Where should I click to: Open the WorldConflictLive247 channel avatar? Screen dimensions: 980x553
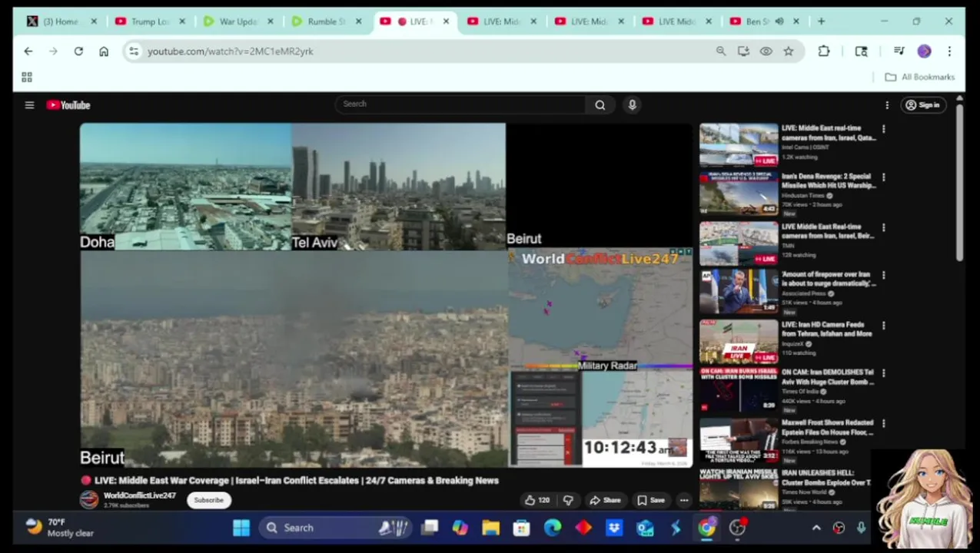pos(89,499)
